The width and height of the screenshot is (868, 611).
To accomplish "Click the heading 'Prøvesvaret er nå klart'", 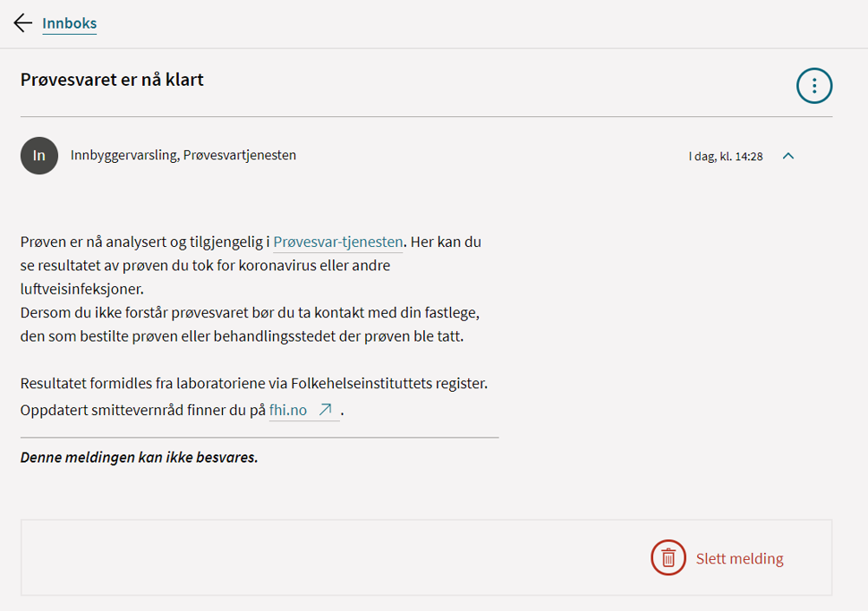I will (112, 80).
